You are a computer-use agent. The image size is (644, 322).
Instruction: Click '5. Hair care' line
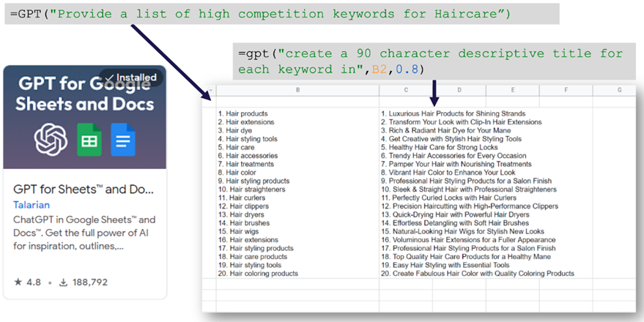point(236,147)
